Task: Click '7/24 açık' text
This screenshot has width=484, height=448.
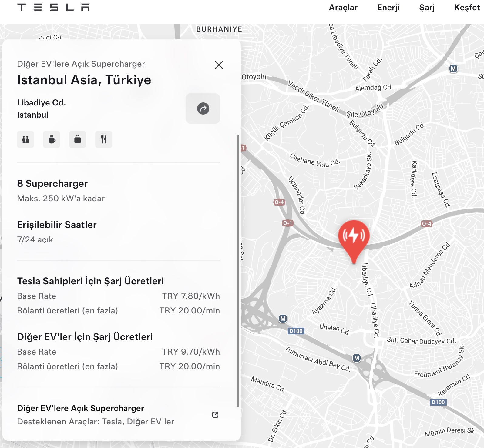Action: pyautogui.click(x=35, y=240)
